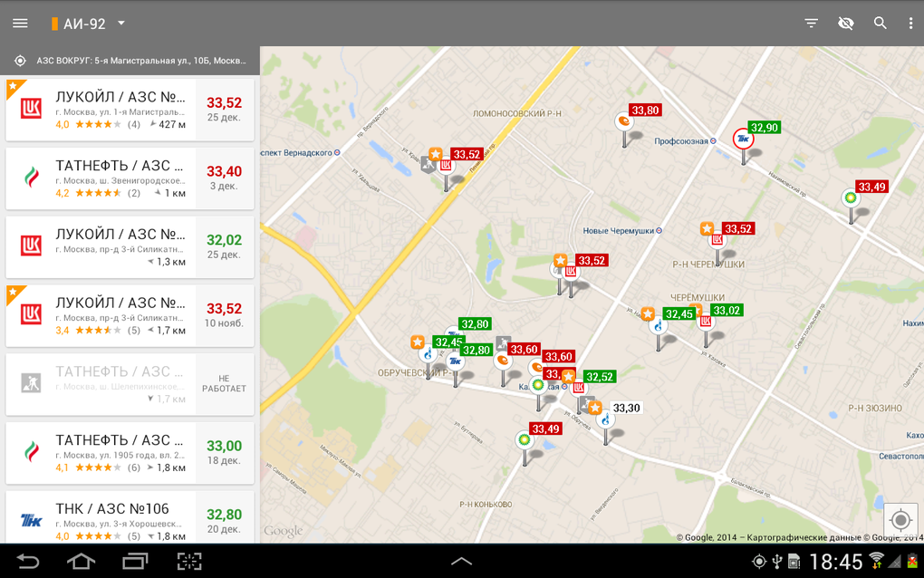Viewport: 924px width, 578px height.
Task: Expand the bottom bar up-chevron
Action: [461, 562]
